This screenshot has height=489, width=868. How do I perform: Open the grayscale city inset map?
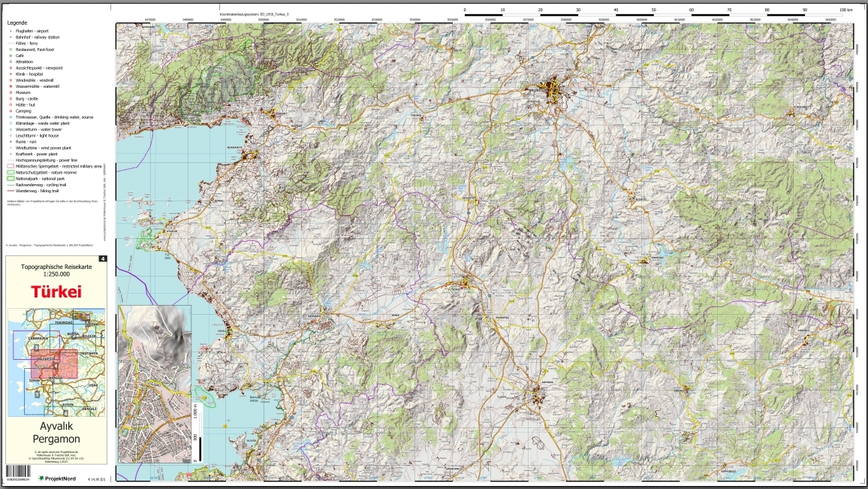click(x=155, y=383)
